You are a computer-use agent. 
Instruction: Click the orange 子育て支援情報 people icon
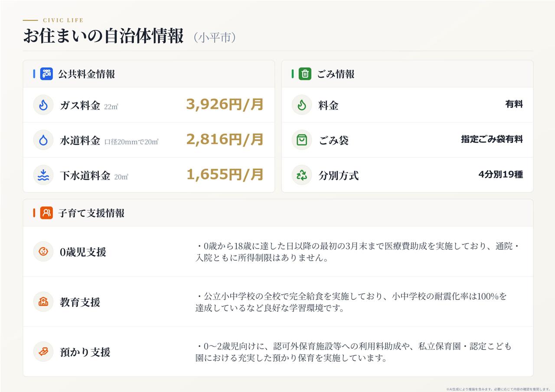click(46, 213)
